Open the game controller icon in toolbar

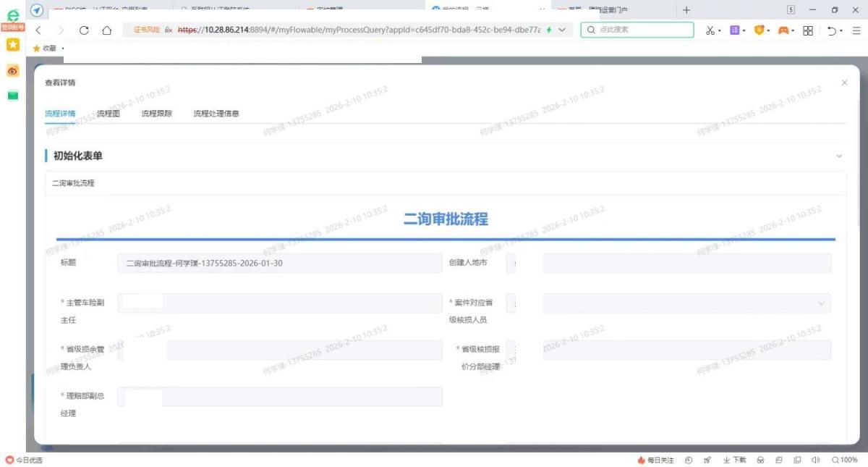tap(783, 30)
